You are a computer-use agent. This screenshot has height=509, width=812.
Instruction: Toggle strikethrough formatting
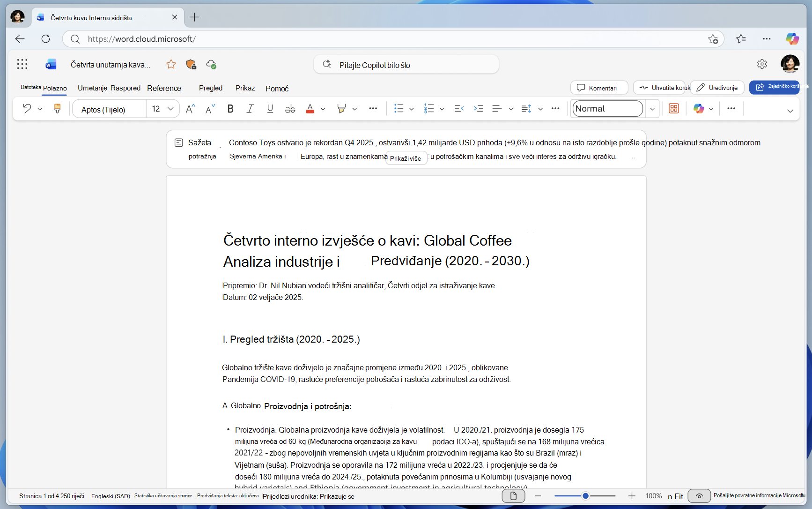point(290,109)
